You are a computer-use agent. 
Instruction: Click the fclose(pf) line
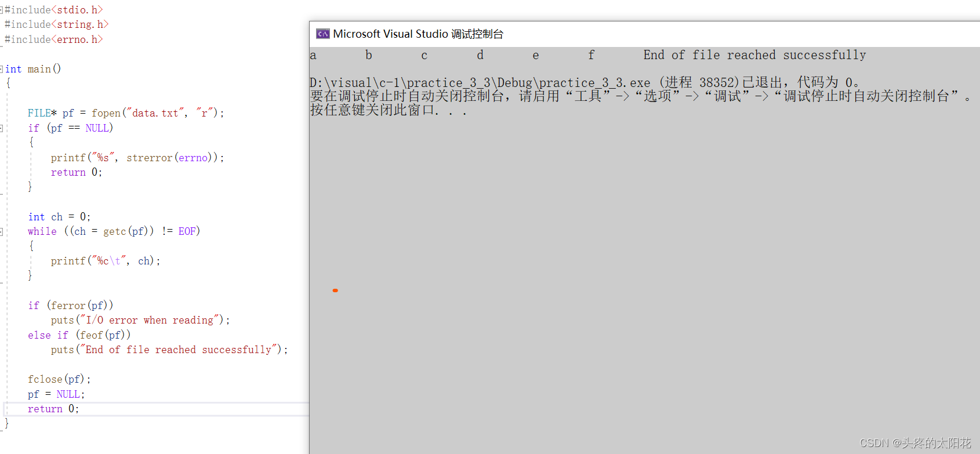click(59, 379)
